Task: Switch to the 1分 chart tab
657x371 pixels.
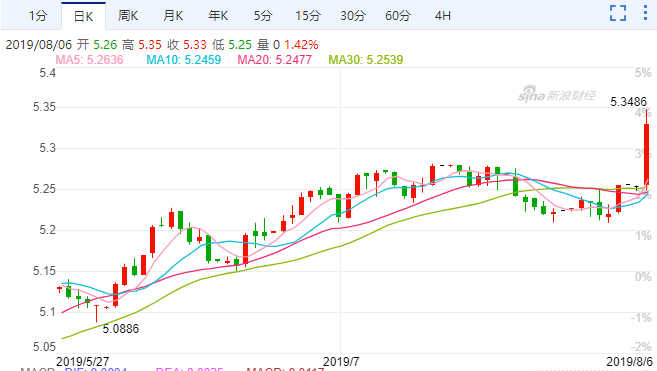Action: 38,16
